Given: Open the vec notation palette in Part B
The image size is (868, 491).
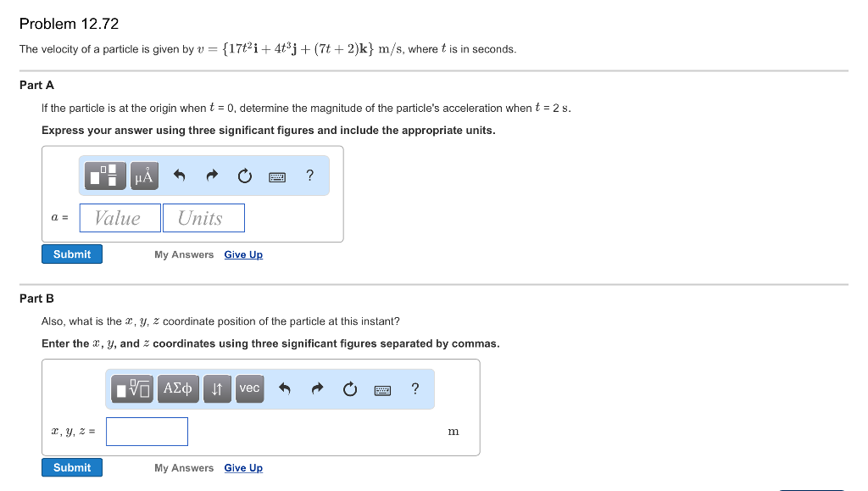Looking at the screenshot, I should tap(249, 388).
